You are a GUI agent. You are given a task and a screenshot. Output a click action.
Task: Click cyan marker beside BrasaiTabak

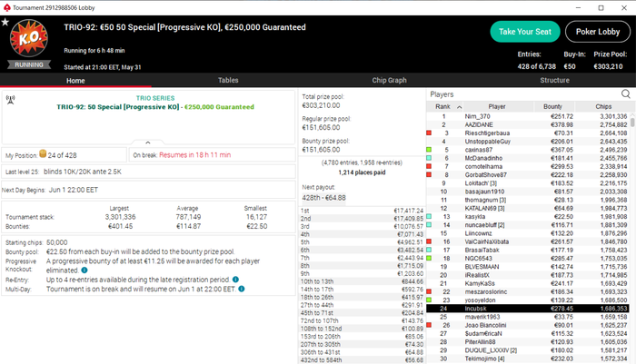[429, 250]
